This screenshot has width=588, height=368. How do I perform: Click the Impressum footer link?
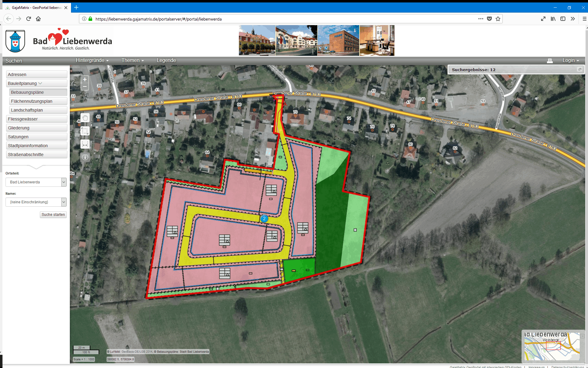point(536,366)
